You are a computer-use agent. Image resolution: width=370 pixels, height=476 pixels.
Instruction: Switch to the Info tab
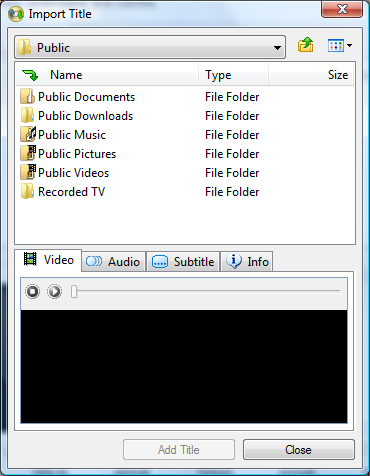pyautogui.click(x=247, y=262)
